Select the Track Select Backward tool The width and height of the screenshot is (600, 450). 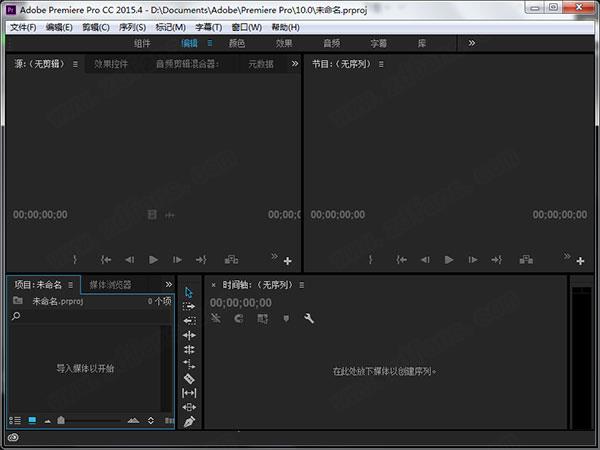click(x=189, y=321)
